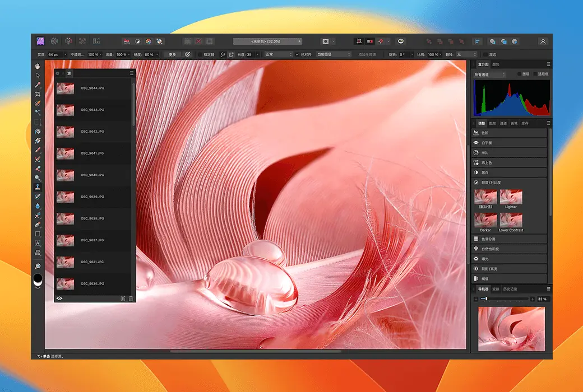Apply Auto White Balance from top toolbar
583x392 pixels.
[x=160, y=41]
